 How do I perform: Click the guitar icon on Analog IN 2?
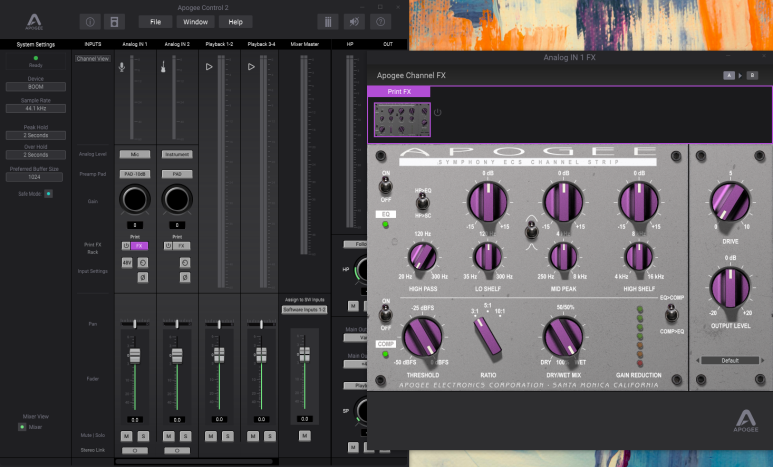pos(163,67)
